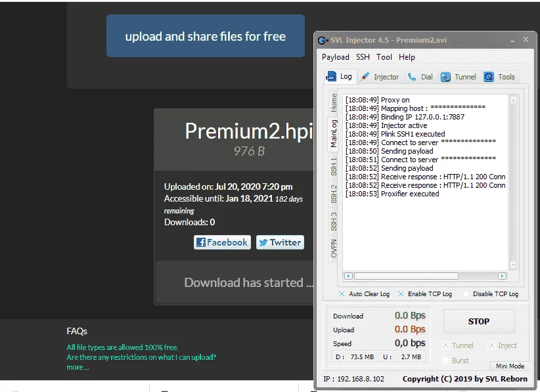This screenshot has width=540, height=392.
Task: Click the Mapping host log line
Action: pyautogui.click(x=415, y=108)
